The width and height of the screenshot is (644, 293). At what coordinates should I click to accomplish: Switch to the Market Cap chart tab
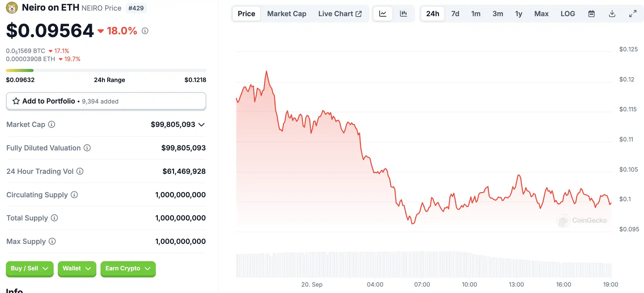(287, 14)
